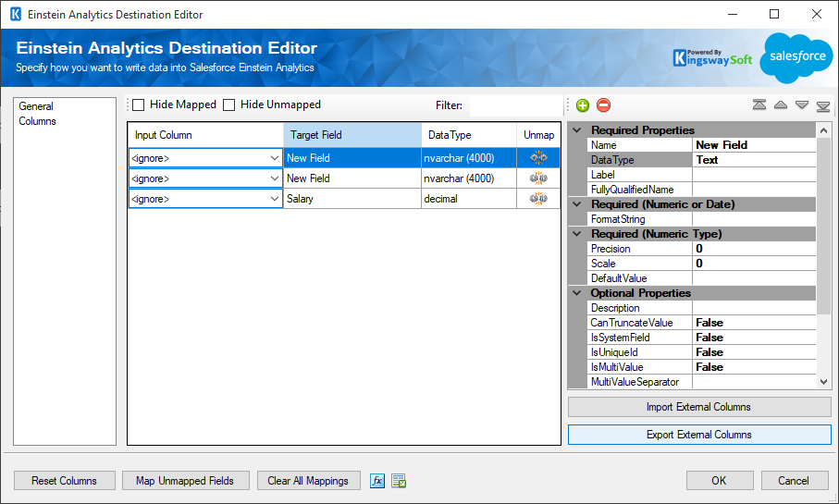This screenshot has width=839, height=504.
Task: Collapse Required (Numeric Type) section
Action: (577, 233)
